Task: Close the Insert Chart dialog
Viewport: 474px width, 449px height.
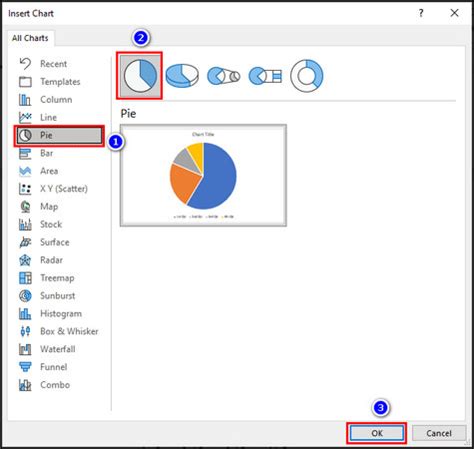Action: click(454, 13)
